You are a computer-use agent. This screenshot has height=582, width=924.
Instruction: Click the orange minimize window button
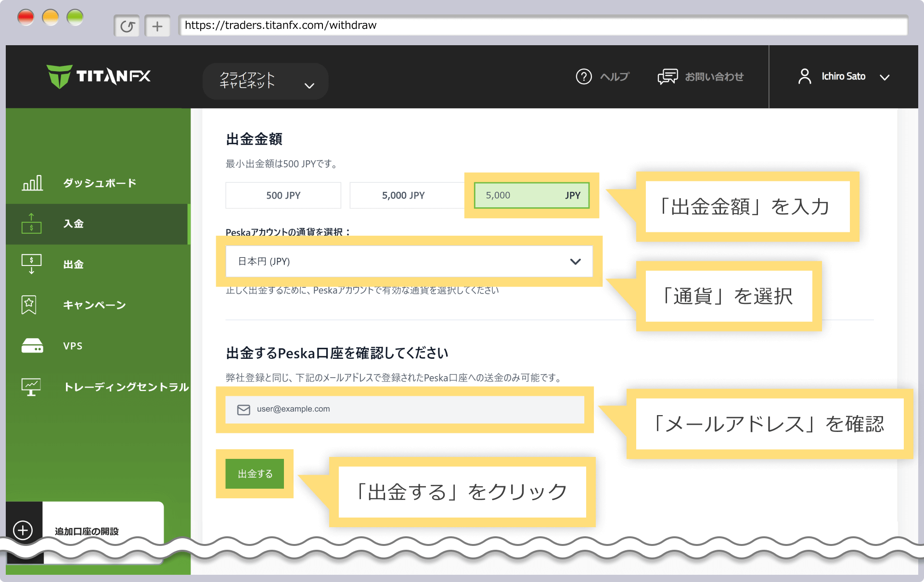pyautogui.click(x=50, y=18)
